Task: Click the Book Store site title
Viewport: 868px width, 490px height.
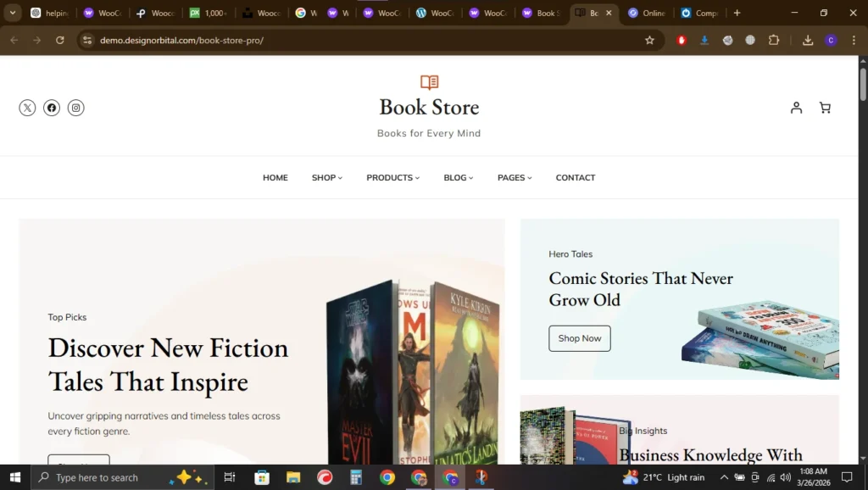Action: 429,107
